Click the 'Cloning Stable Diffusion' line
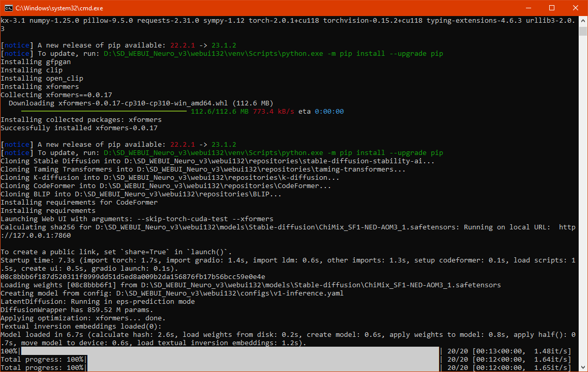Screen dimensions: 588x372 [x=218, y=161]
